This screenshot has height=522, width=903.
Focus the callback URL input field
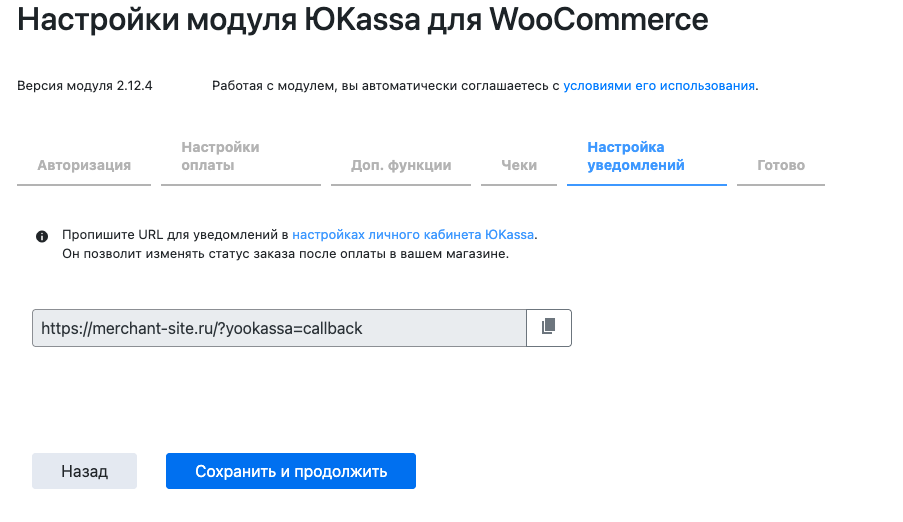pyautogui.click(x=279, y=328)
